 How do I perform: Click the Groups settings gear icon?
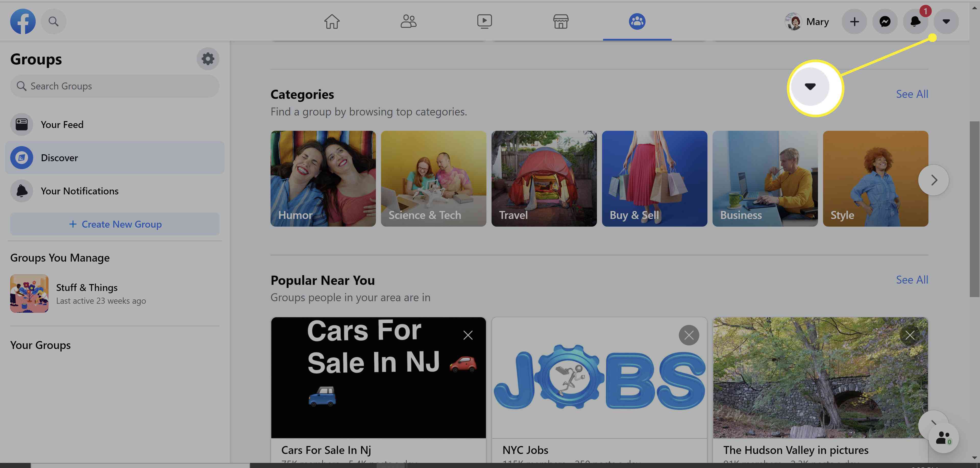click(x=207, y=58)
